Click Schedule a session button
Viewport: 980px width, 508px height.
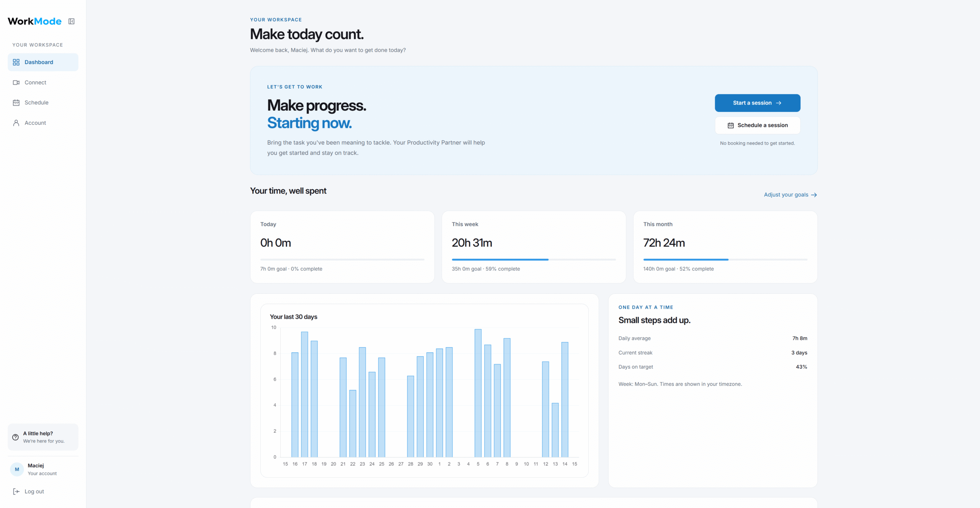(757, 125)
